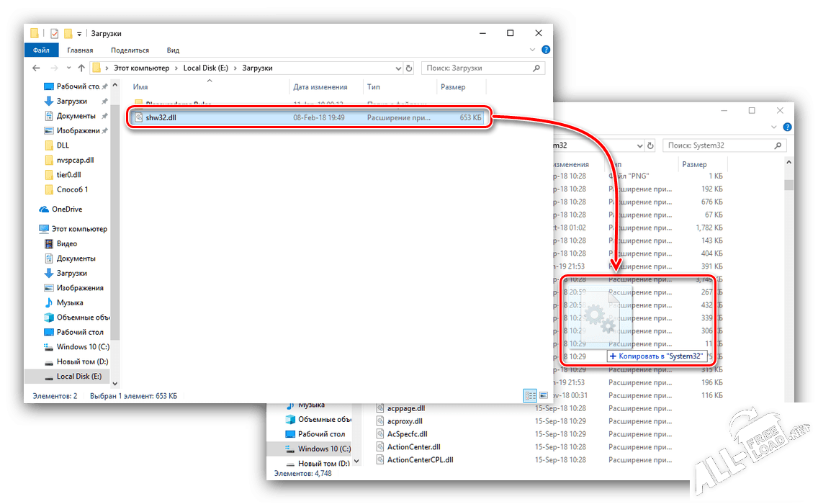Refresh the Загрузки folder view

click(409, 68)
